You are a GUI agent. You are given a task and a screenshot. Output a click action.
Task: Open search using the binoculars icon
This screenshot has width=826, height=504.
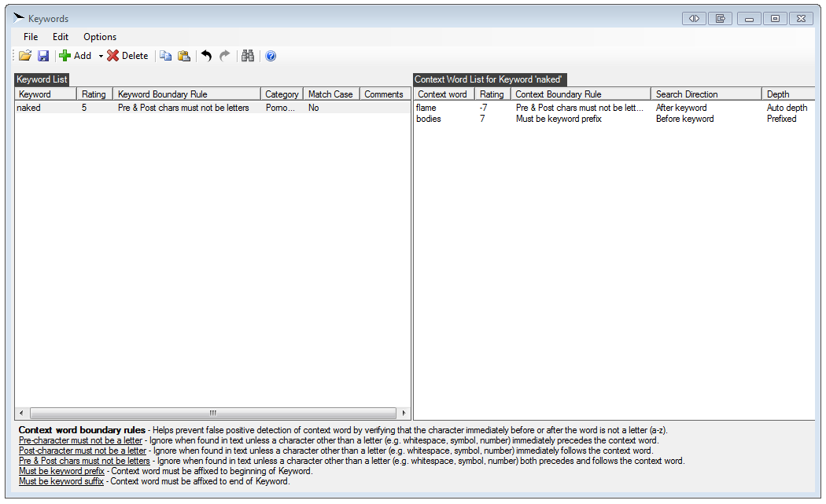pyautogui.click(x=248, y=56)
